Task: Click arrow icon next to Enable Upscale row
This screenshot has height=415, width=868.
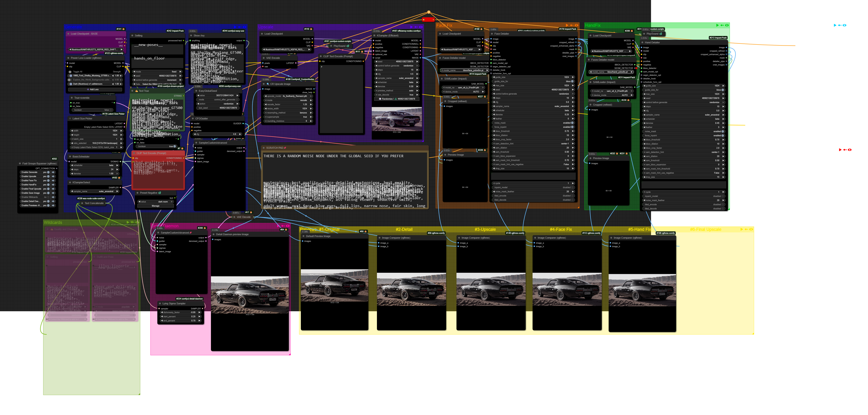Action: 53,176
